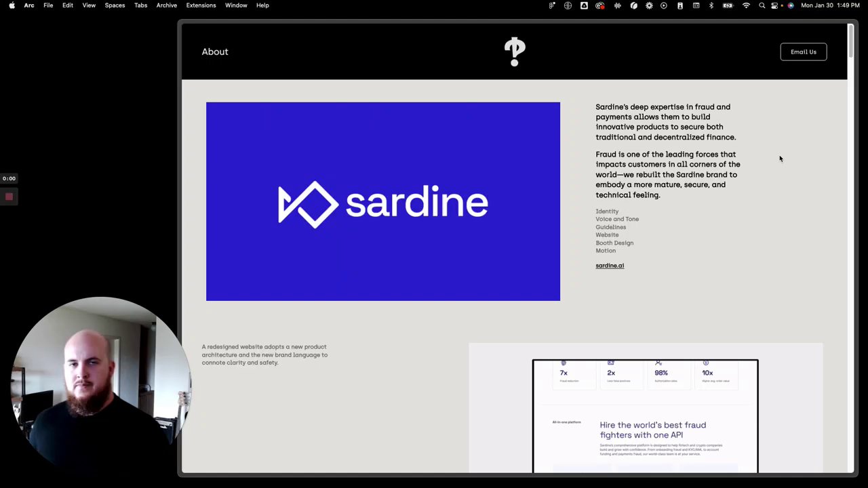The height and width of the screenshot is (488, 868).
Task: Click the circled play menu bar icon
Action: 664,5
